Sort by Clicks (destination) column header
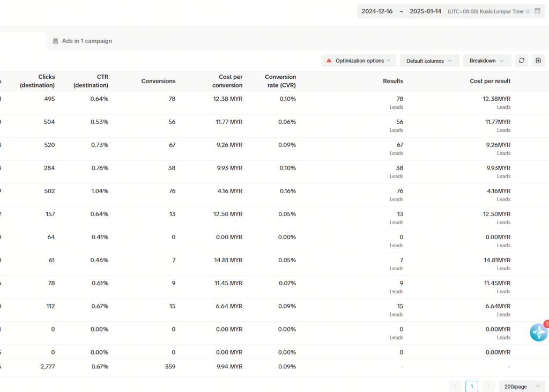Viewport: 549px width, 392px height. pyautogui.click(x=38, y=81)
